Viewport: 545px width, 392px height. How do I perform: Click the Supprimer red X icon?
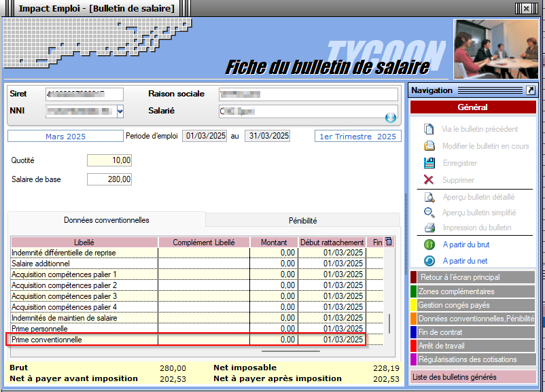coord(429,180)
